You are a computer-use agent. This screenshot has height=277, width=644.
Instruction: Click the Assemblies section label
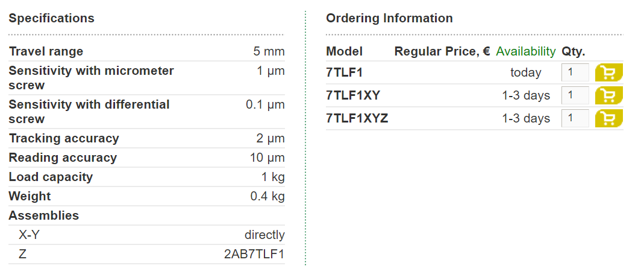click(x=43, y=215)
